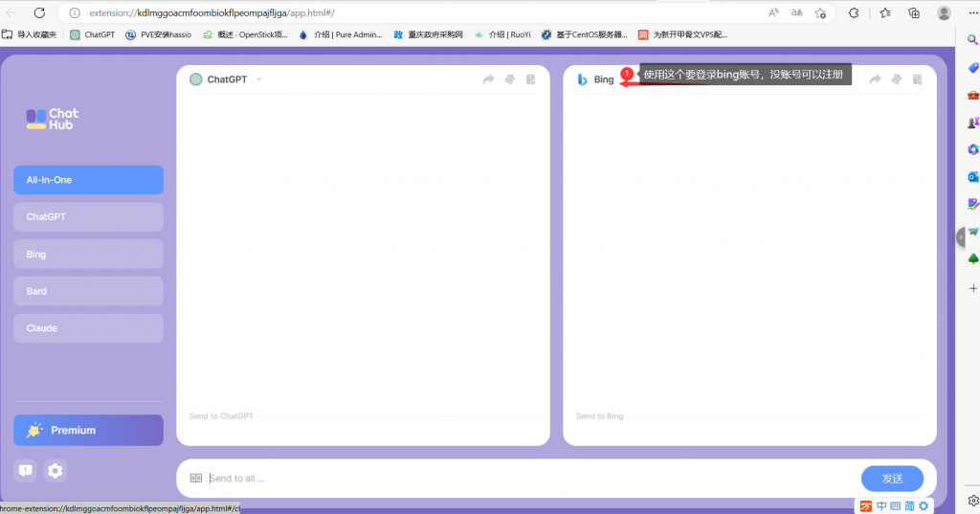Expand the ChatGPT bot selector dropdown arrow
The width and height of the screenshot is (980, 514).
[x=259, y=79]
